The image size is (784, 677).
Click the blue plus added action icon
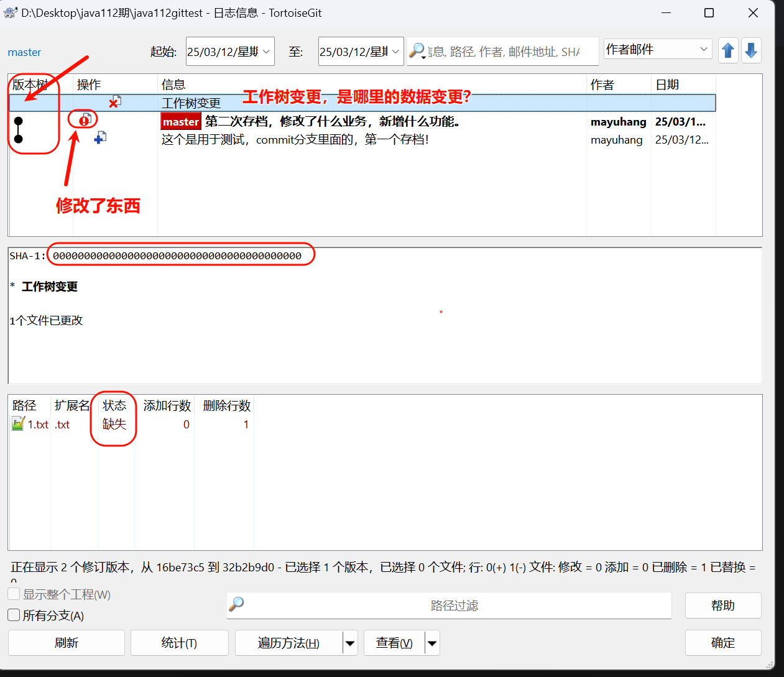99,138
